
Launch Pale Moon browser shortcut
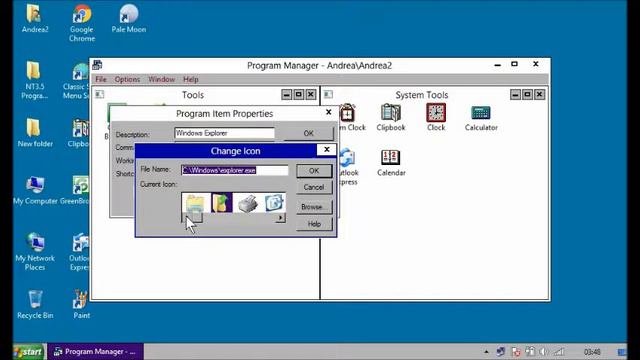coord(129,19)
